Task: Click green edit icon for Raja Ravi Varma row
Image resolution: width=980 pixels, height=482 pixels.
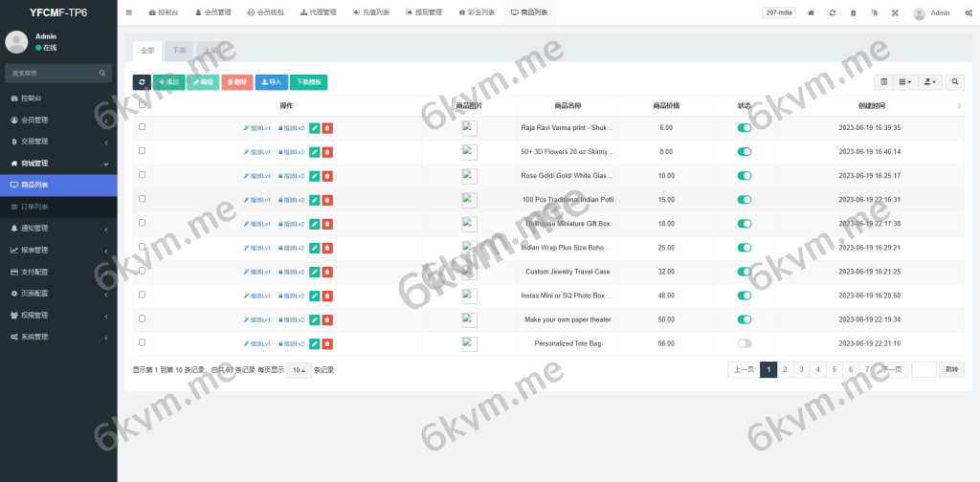Action: pos(315,127)
